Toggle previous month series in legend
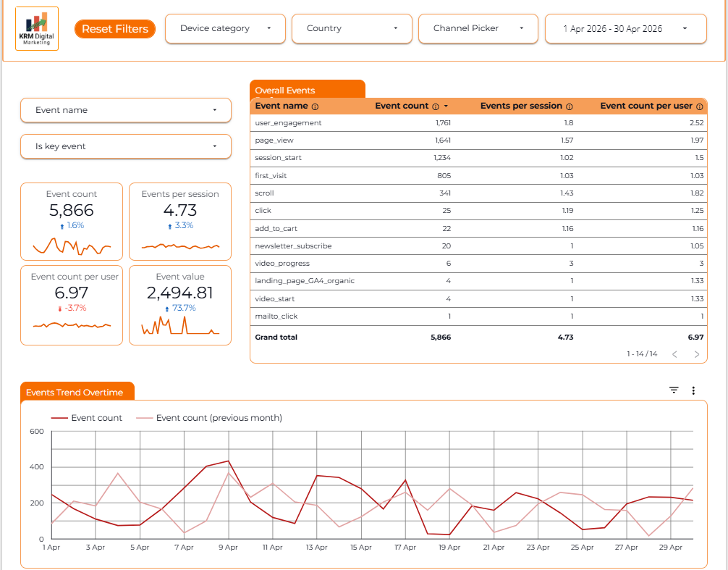 [209, 418]
